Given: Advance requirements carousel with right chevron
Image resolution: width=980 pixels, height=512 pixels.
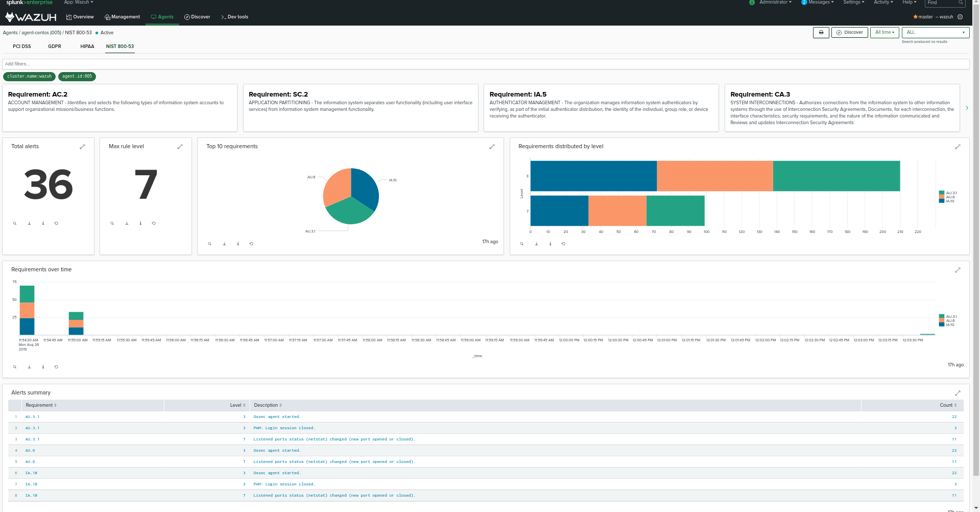Looking at the screenshot, I should tap(967, 107).
